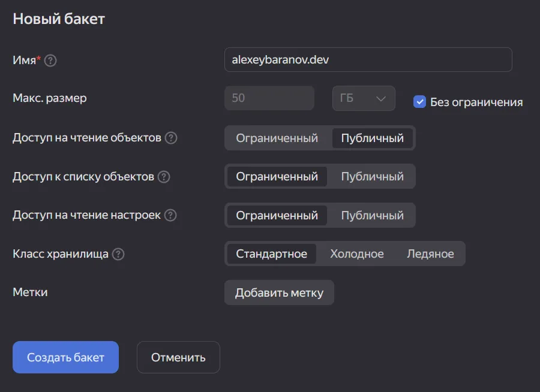
Task: Switch storage class to Холодное
Action: (x=356, y=254)
